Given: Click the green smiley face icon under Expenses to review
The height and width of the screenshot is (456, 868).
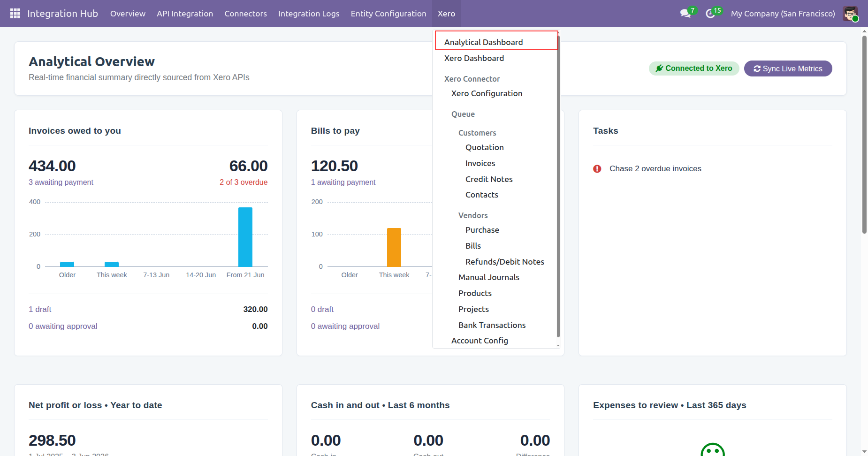Looking at the screenshot, I should click(x=713, y=449).
